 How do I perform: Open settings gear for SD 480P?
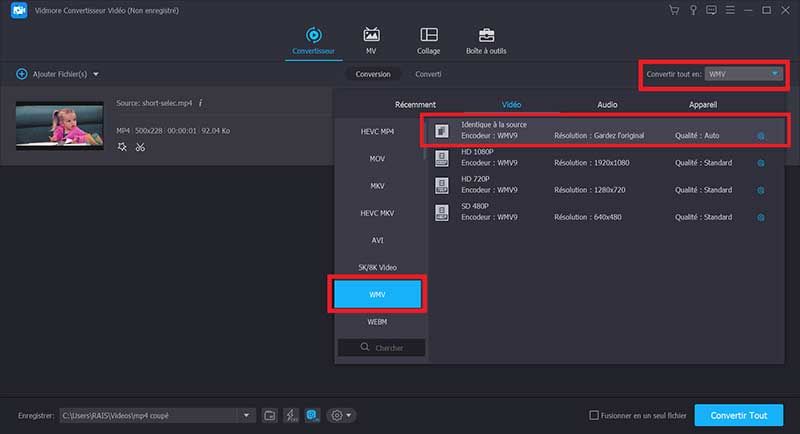tap(761, 217)
